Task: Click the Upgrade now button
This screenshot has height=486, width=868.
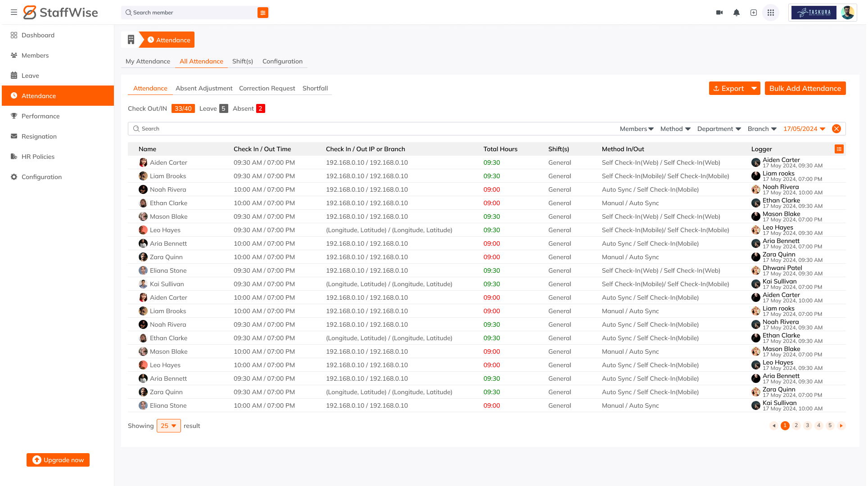Action: 58,460
